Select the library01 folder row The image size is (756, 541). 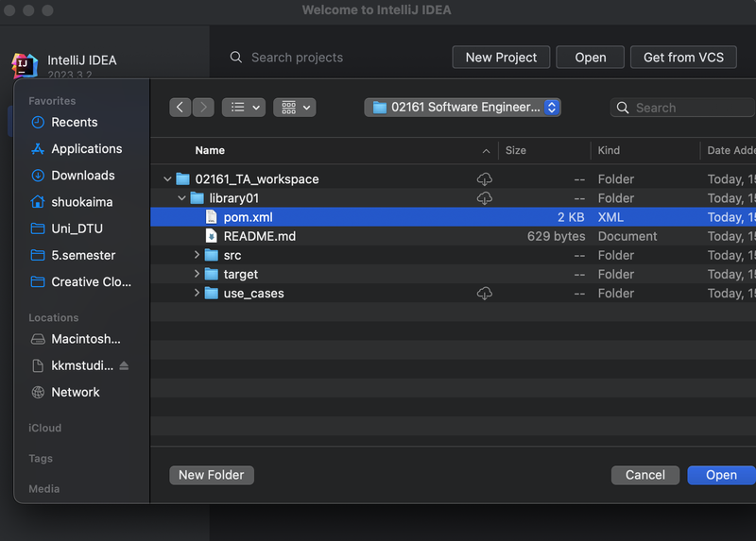pos(453,198)
